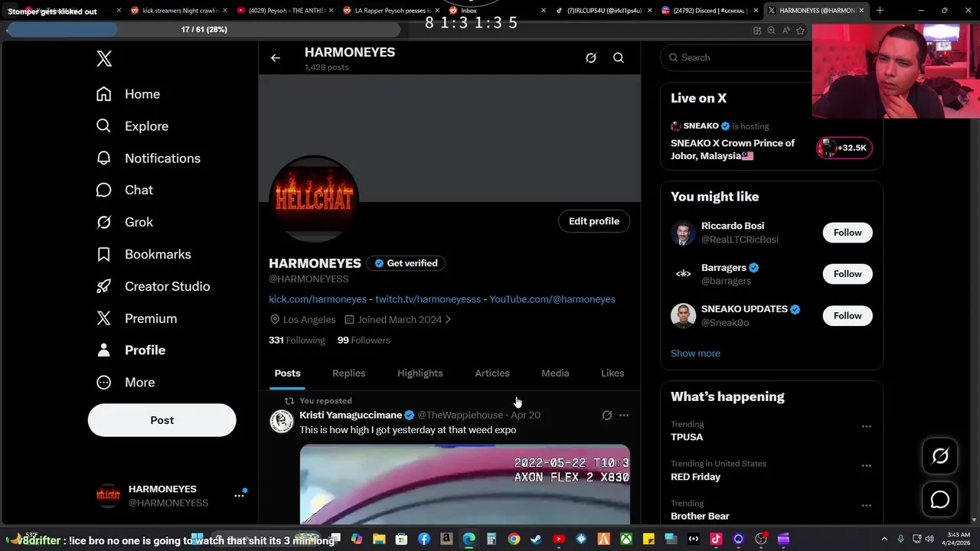The width and height of the screenshot is (980, 551).
Task: Follow SNEAKO UPDATES
Action: pyautogui.click(x=848, y=315)
